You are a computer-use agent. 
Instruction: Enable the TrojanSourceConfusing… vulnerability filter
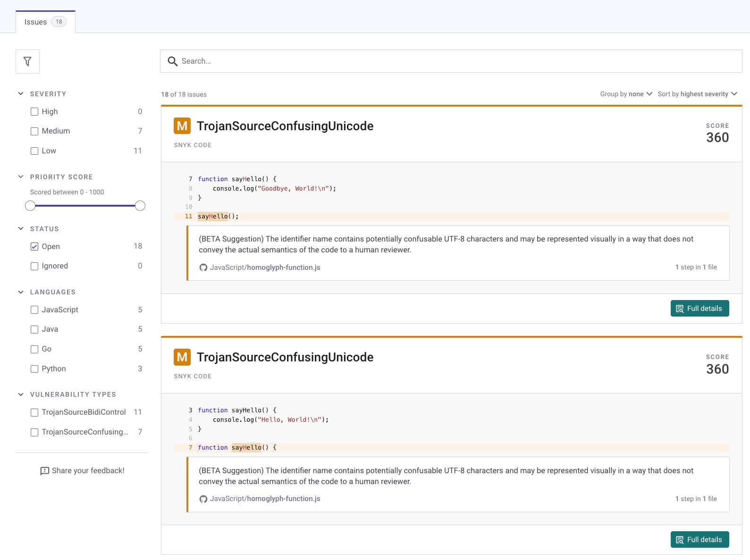pos(34,432)
